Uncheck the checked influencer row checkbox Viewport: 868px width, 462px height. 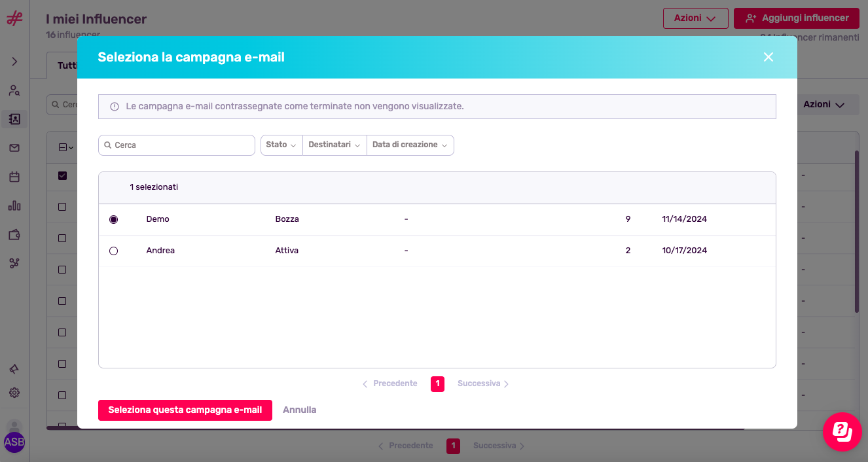[63, 175]
